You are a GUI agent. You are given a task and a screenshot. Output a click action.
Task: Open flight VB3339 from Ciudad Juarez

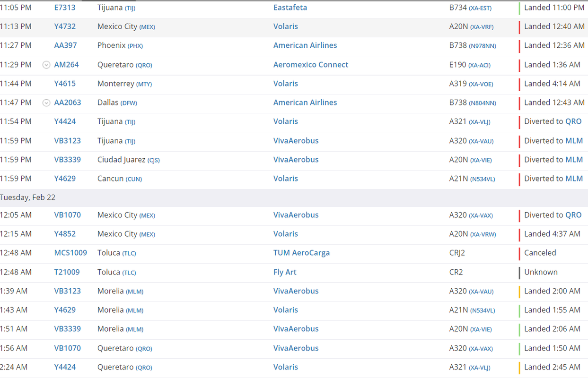tap(67, 160)
